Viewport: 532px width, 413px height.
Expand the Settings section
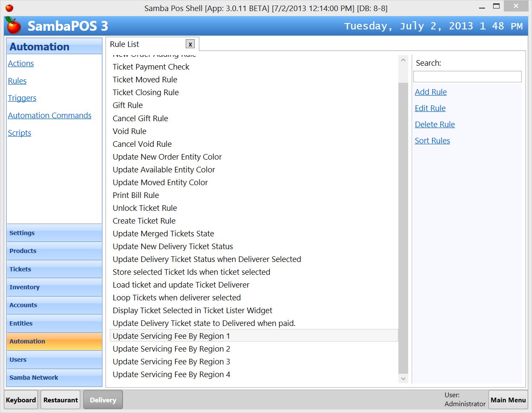[x=54, y=233]
